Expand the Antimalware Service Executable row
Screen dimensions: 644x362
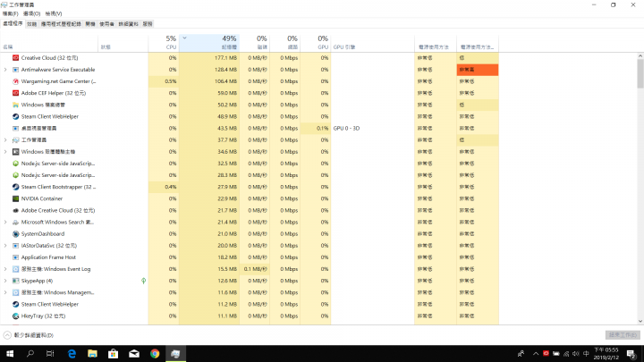(5, 70)
